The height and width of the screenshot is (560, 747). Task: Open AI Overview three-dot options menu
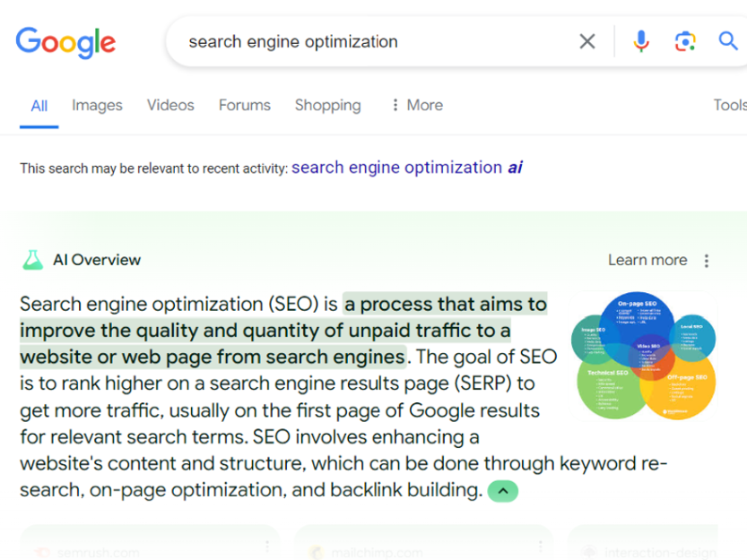(x=707, y=261)
